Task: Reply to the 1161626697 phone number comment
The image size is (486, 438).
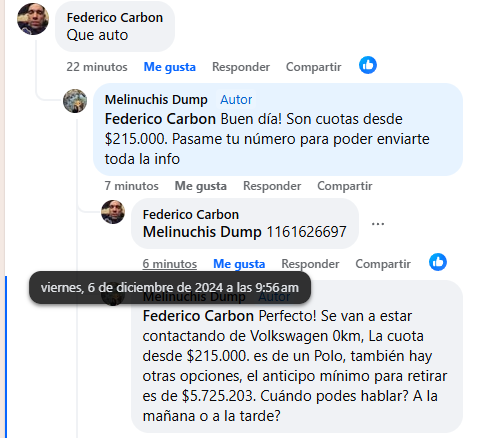Action: point(310,264)
